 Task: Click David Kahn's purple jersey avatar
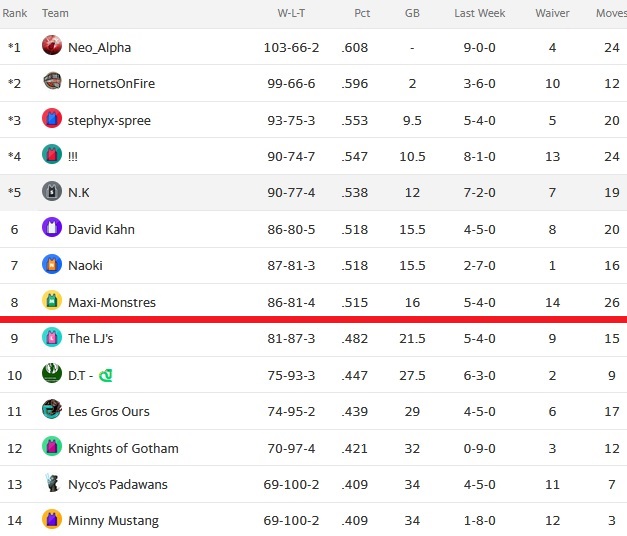click(52, 227)
